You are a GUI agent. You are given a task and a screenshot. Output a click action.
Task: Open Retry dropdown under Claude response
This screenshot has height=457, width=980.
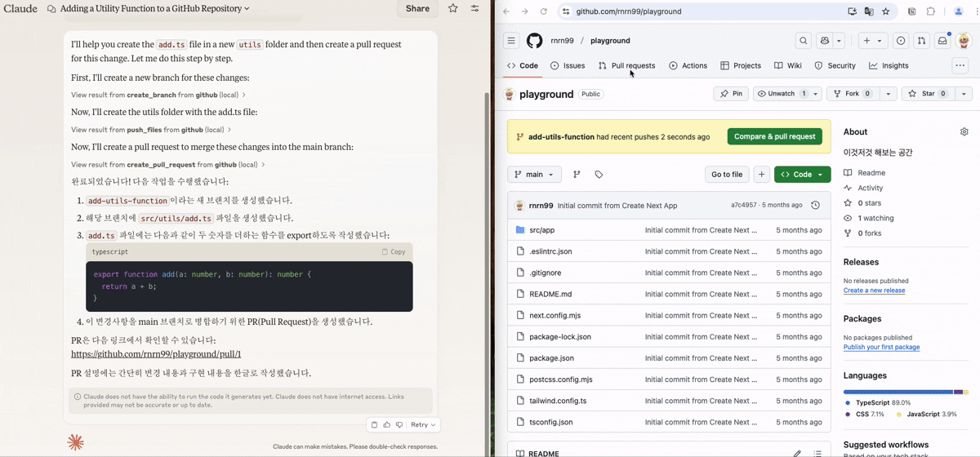click(424, 424)
